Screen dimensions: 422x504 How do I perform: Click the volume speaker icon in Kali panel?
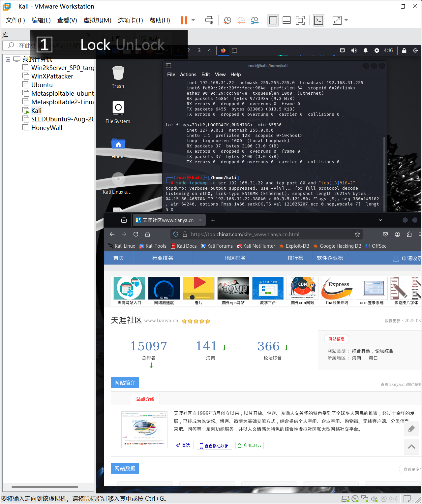coord(354,50)
